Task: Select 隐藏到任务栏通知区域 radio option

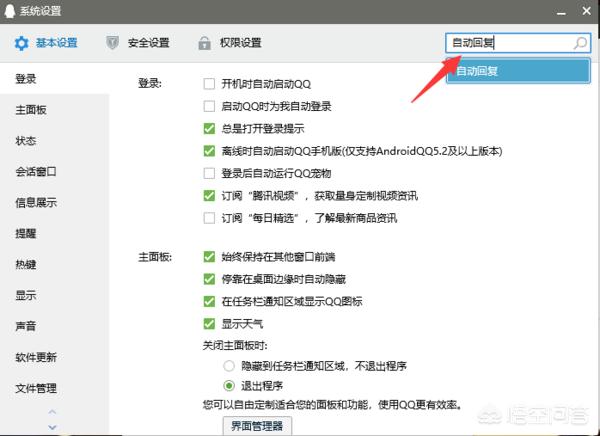Action: [229, 366]
